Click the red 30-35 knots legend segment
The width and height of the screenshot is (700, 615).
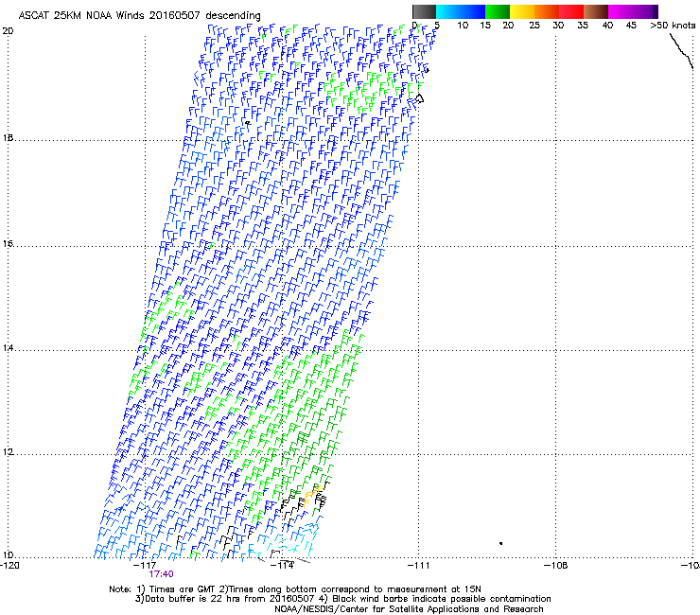pos(571,11)
